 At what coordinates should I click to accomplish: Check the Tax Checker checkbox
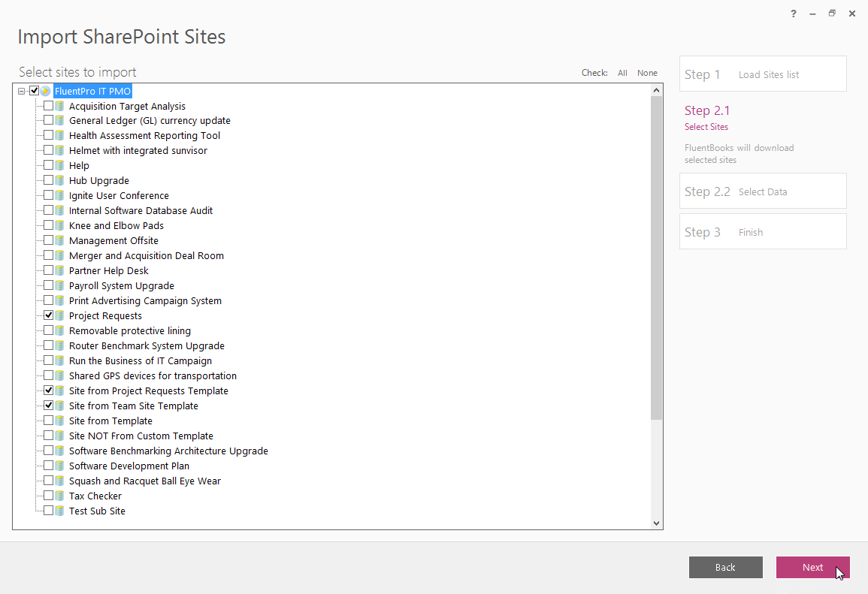pyautogui.click(x=49, y=495)
